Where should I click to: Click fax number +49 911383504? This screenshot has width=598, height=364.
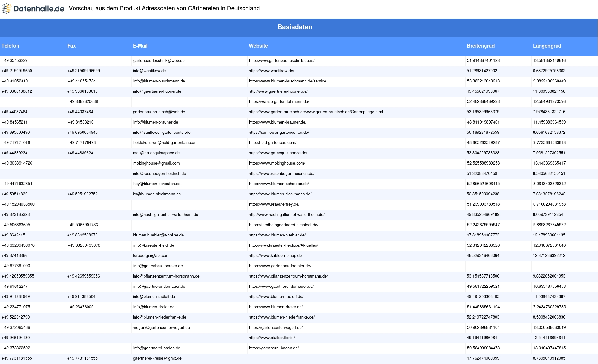pyautogui.click(x=81, y=297)
